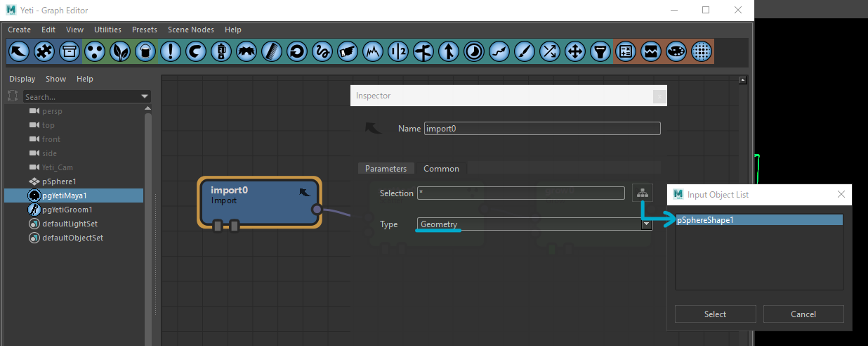Open the Edit menu
The image size is (868, 346).
pyautogui.click(x=48, y=30)
